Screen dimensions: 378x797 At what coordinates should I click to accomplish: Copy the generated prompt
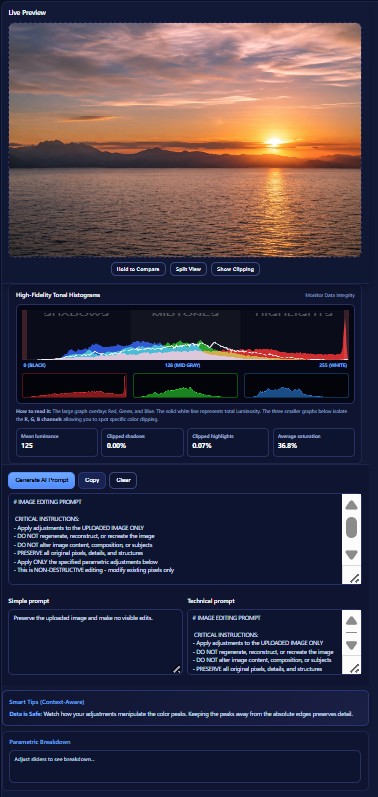pyautogui.click(x=92, y=480)
